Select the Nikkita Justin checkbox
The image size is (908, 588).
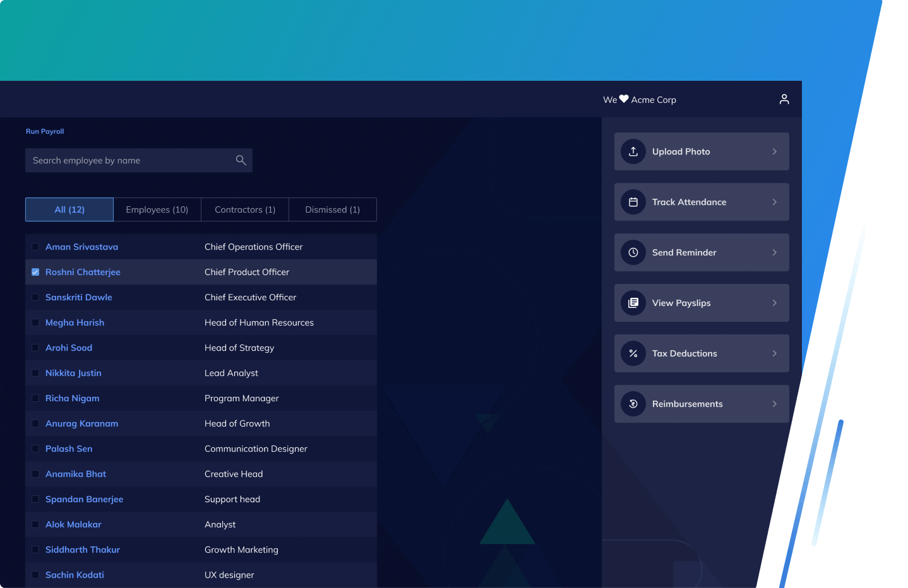(x=35, y=373)
